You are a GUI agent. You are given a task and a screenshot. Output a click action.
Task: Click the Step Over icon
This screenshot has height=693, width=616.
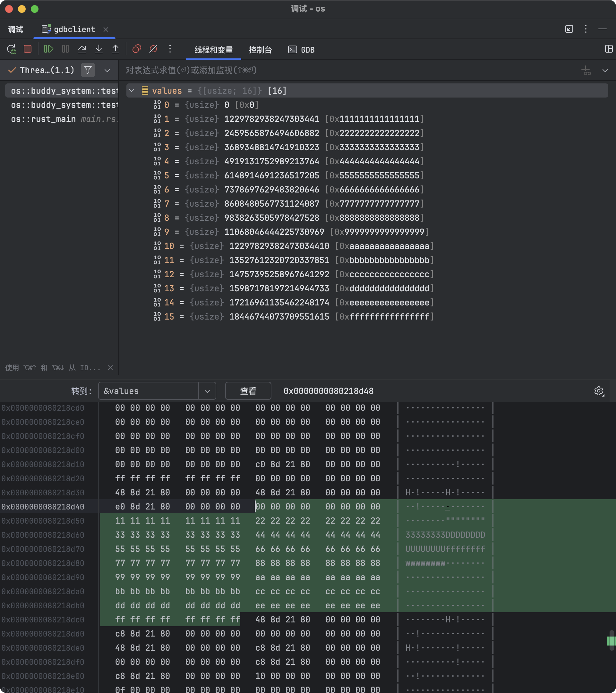click(82, 49)
